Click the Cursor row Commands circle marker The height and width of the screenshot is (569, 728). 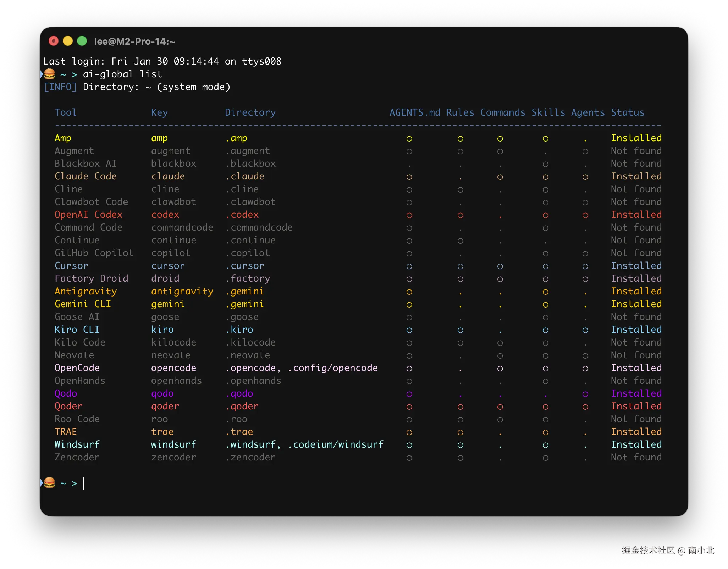[500, 266]
